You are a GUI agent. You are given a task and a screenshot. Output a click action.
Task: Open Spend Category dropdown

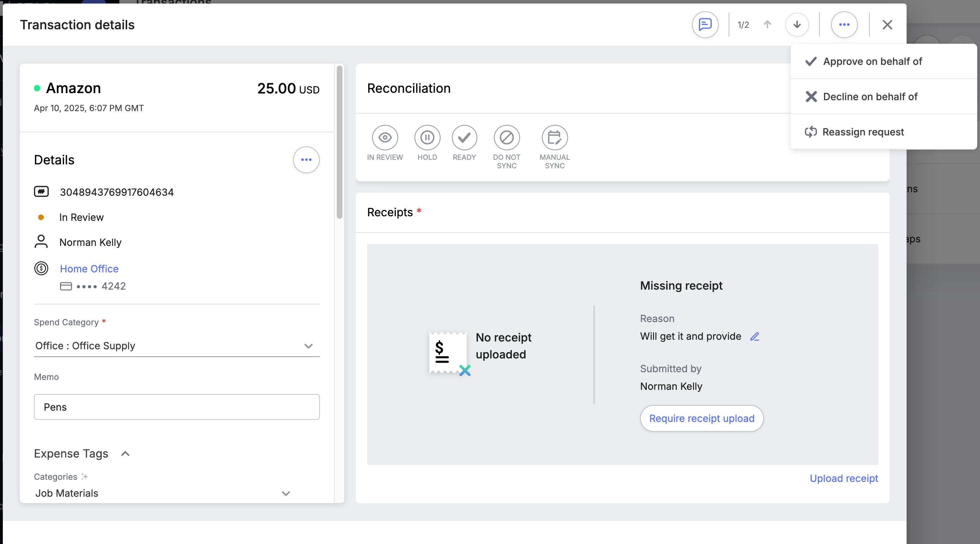pos(177,346)
